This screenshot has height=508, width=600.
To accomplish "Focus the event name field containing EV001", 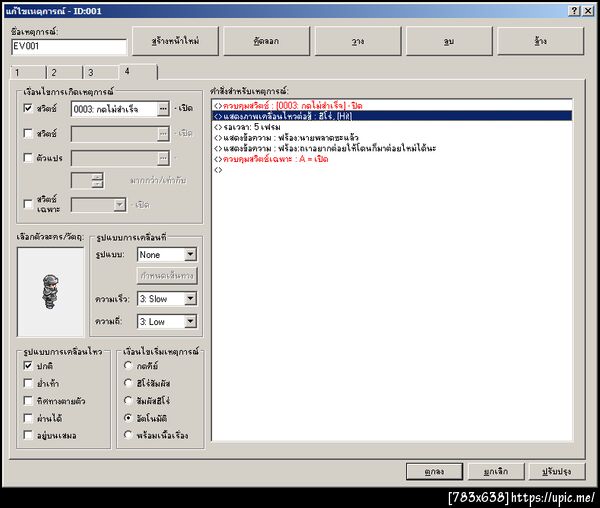I will point(68,47).
